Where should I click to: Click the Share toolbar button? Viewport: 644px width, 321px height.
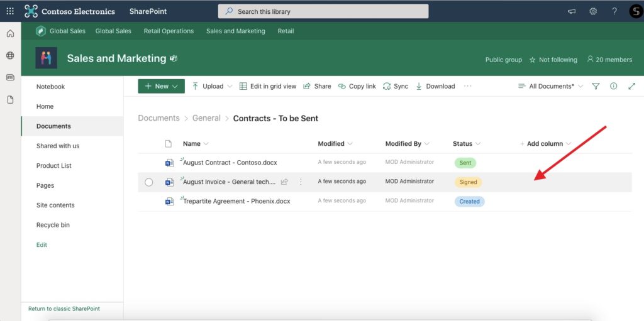(x=317, y=86)
